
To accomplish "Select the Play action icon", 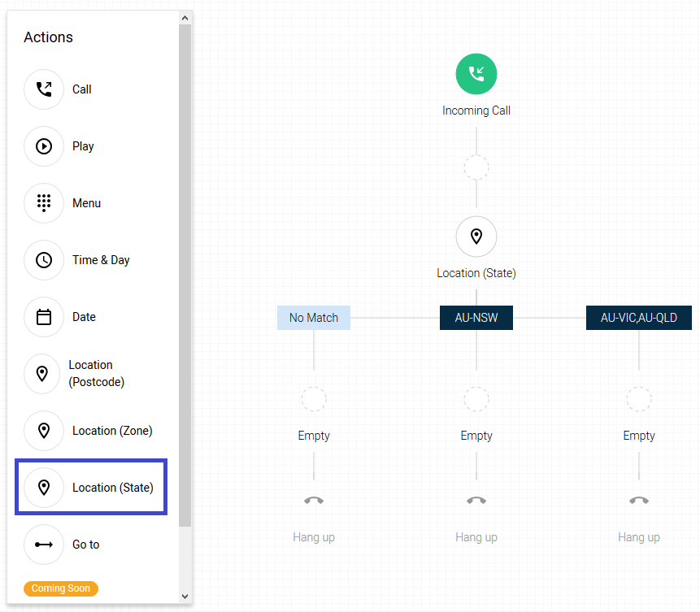I will pyautogui.click(x=44, y=146).
